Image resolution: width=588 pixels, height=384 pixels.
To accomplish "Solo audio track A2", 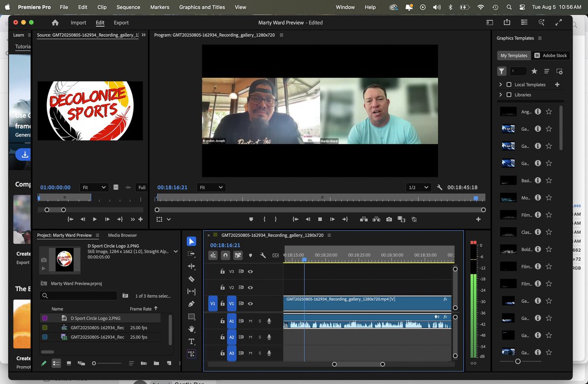I will coord(260,337).
